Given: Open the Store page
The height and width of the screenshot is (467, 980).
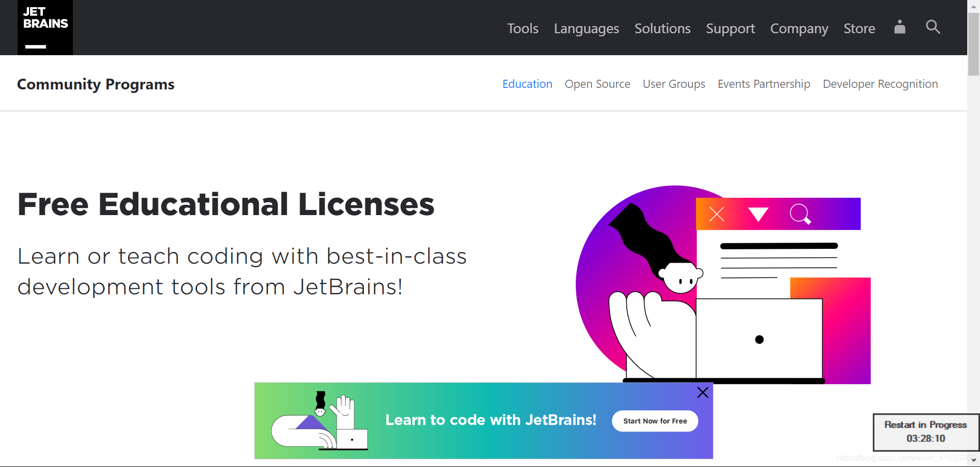Looking at the screenshot, I should click(860, 29).
